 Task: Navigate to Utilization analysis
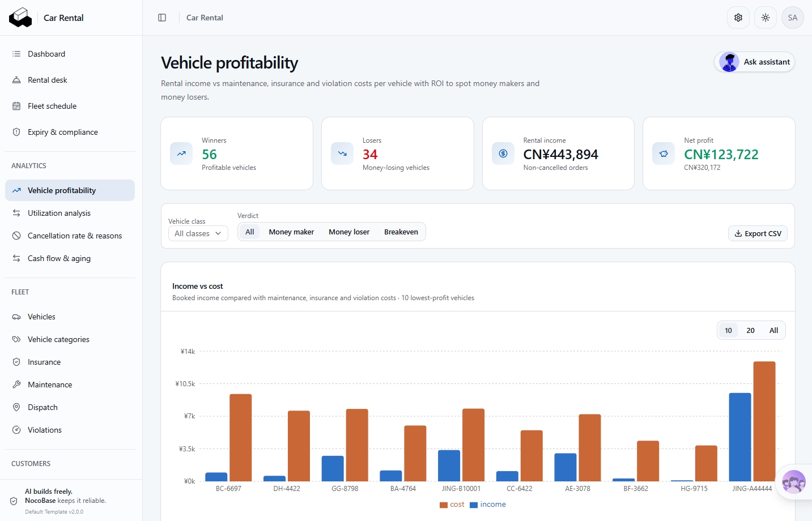point(70,213)
